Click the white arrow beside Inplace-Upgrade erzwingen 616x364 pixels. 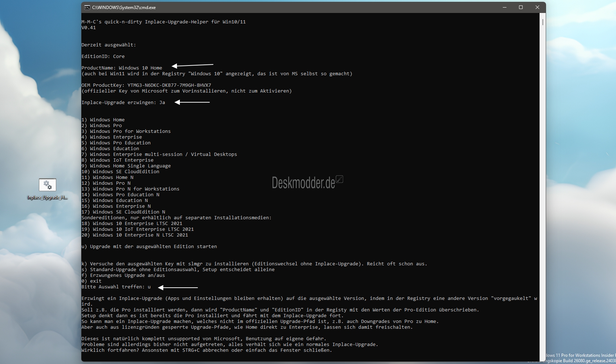coord(192,102)
